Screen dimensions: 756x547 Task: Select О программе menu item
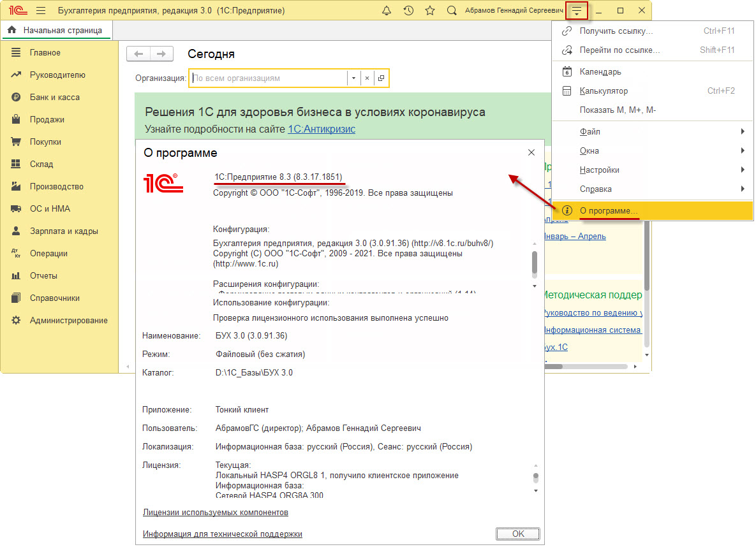[x=653, y=210]
